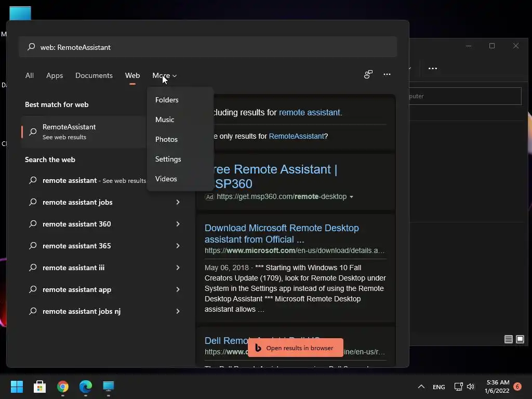Click the search magnifier icon in search box
The height and width of the screenshot is (399, 532).
(31, 47)
